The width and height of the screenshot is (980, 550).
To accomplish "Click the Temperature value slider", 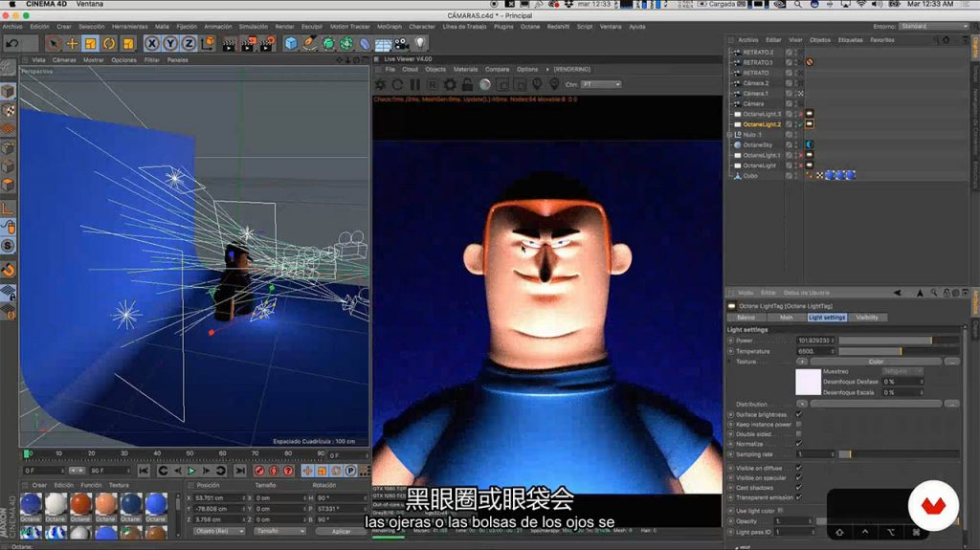I will pyautogui.click(x=899, y=351).
